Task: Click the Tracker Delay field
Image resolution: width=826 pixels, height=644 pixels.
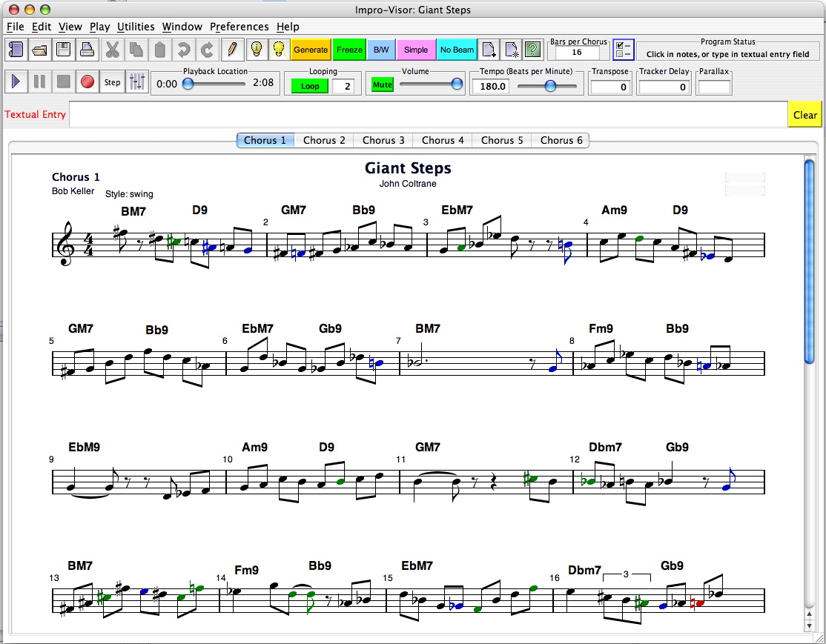Action: click(664, 87)
